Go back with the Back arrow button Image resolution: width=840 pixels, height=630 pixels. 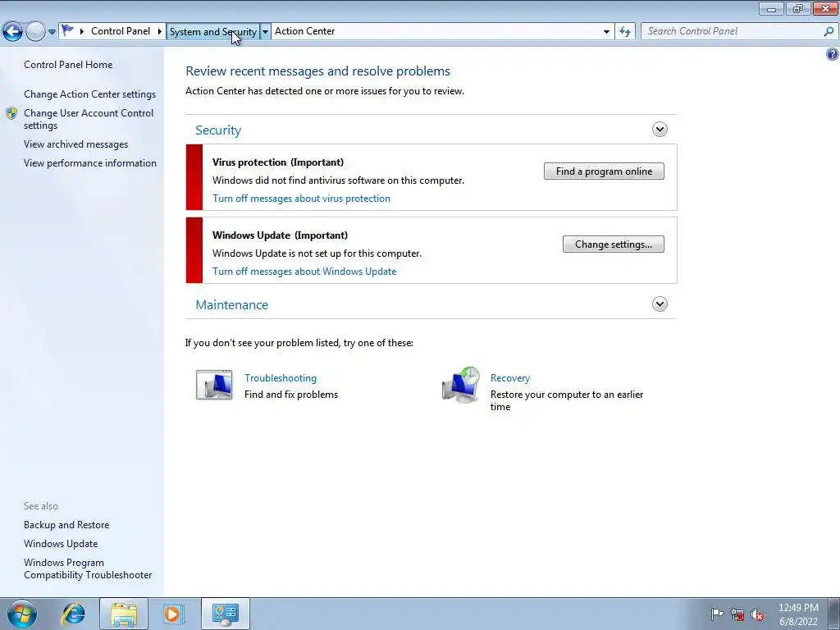tap(12, 32)
